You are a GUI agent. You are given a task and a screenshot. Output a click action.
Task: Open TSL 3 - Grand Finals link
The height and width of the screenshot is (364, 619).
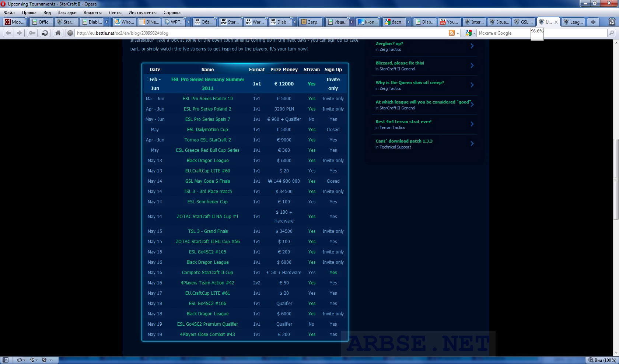(x=208, y=231)
